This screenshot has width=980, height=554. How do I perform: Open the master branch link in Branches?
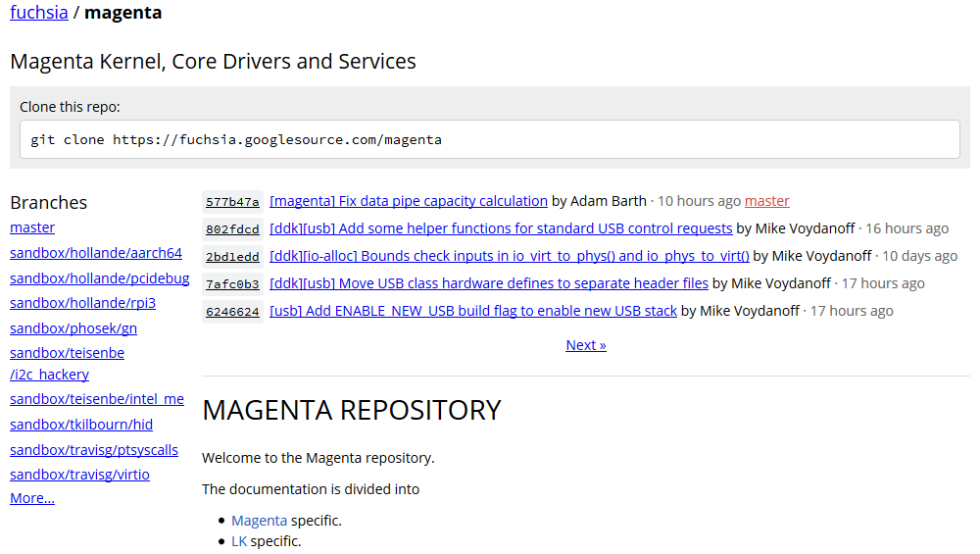coord(32,227)
